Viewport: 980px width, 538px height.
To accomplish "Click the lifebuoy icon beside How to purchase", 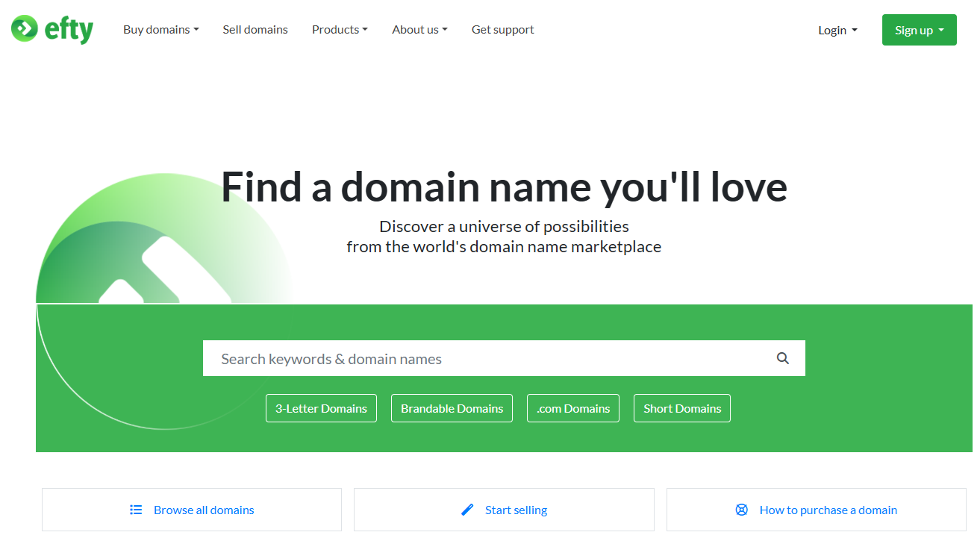I will point(741,510).
